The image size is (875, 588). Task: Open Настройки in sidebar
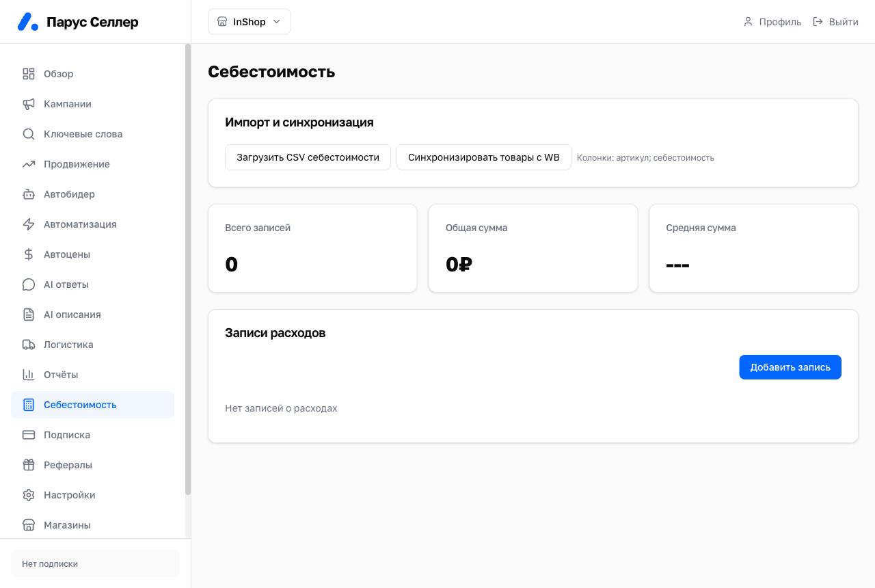93,495
